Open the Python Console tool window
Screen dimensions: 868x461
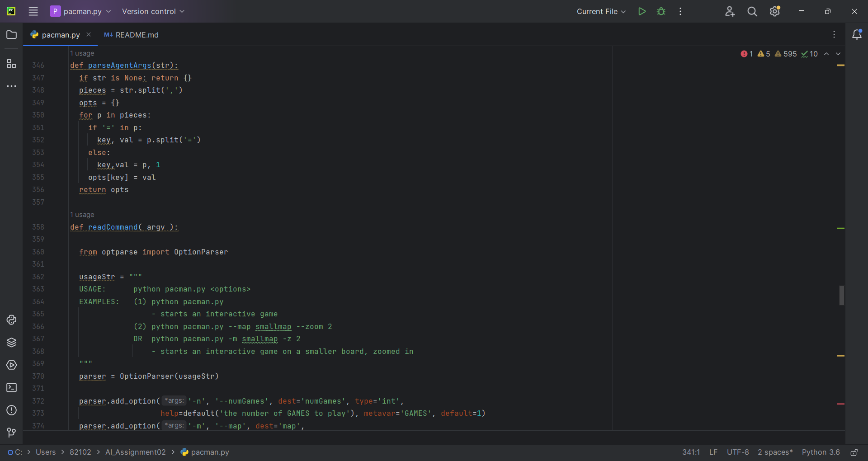tap(11, 320)
